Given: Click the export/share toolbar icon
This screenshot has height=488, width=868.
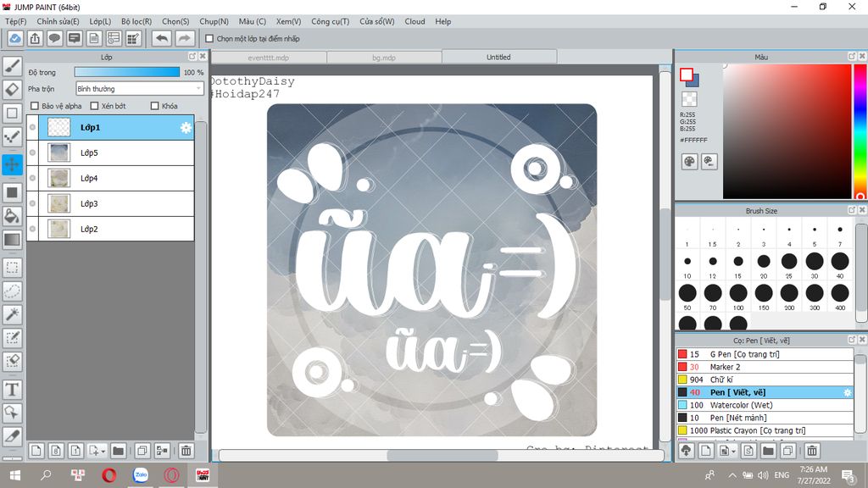Looking at the screenshot, I should pyautogui.click(x=35, y=38).
